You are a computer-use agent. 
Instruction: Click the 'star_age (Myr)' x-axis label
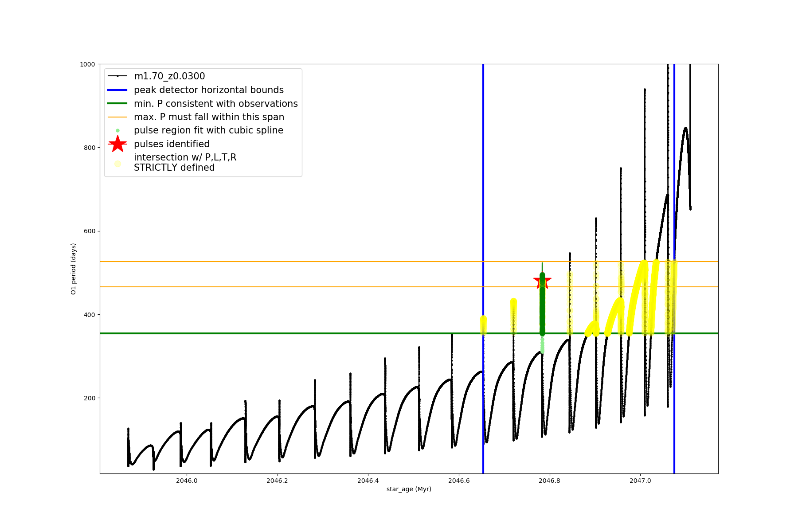(409, 489)
